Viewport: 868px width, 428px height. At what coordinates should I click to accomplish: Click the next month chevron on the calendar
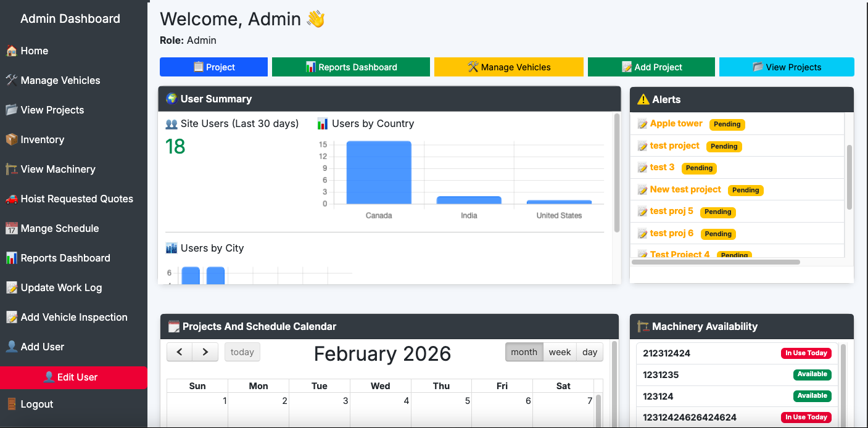(205, 352)
